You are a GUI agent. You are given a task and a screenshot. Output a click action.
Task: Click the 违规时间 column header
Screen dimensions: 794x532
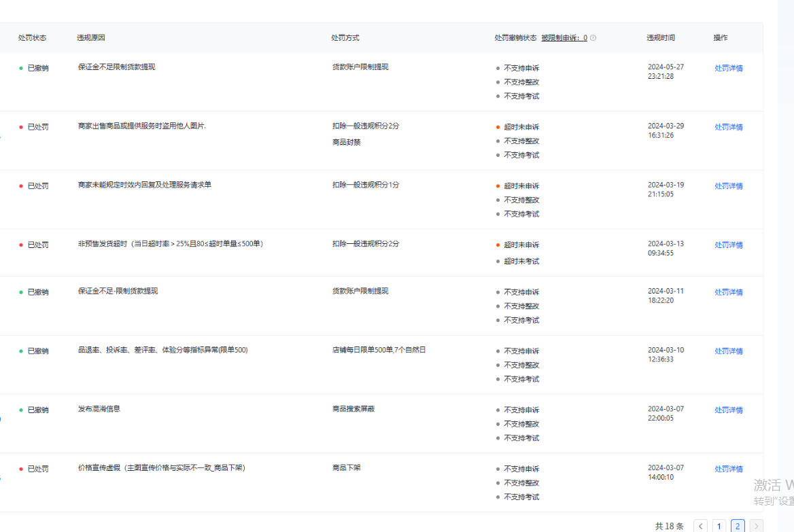(660, 38)
